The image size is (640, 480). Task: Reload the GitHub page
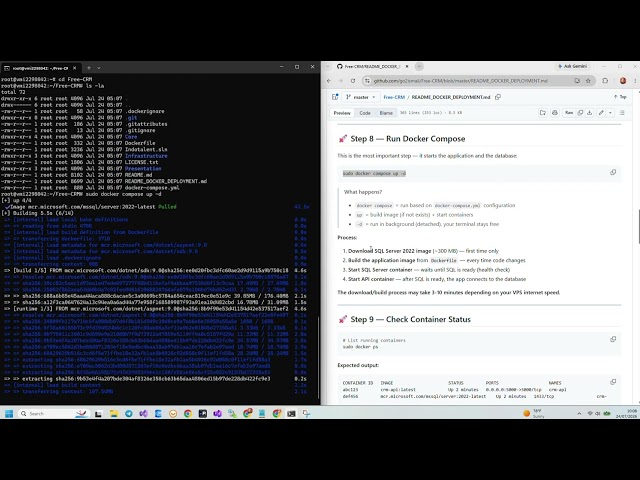pos(353,81)
